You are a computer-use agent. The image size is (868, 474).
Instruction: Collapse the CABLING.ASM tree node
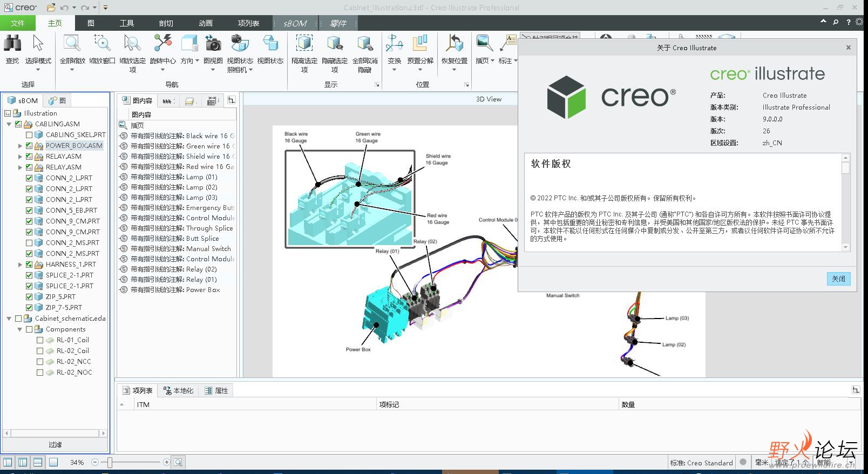[x=9, y=124]
